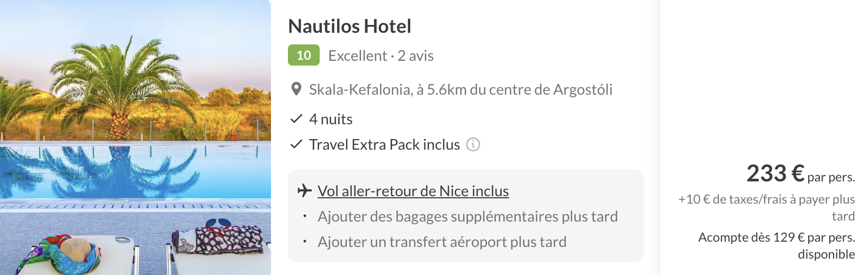Click the 4 nuits duration label
This screenshot has width=868, height=275.
point(331,119)
